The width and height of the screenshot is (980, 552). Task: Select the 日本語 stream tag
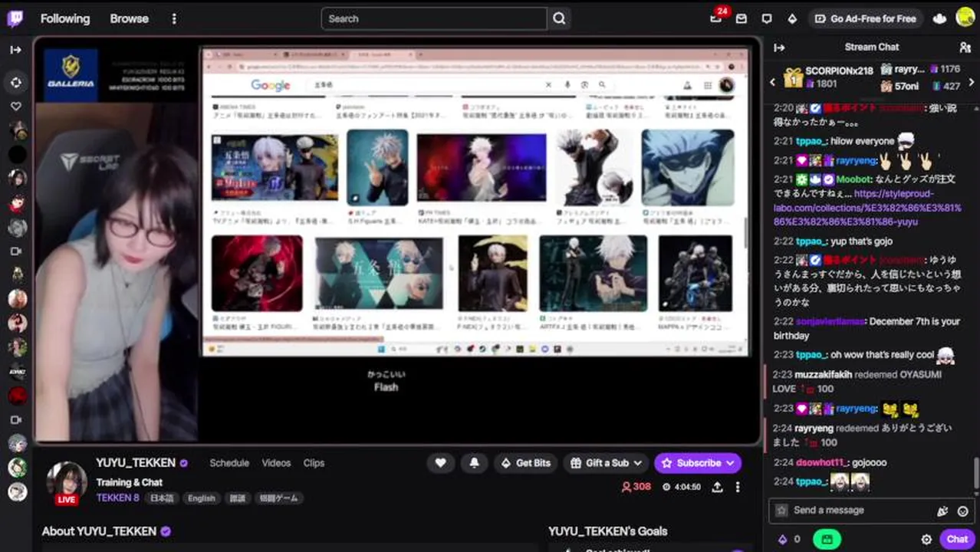[x=161, y=498]
